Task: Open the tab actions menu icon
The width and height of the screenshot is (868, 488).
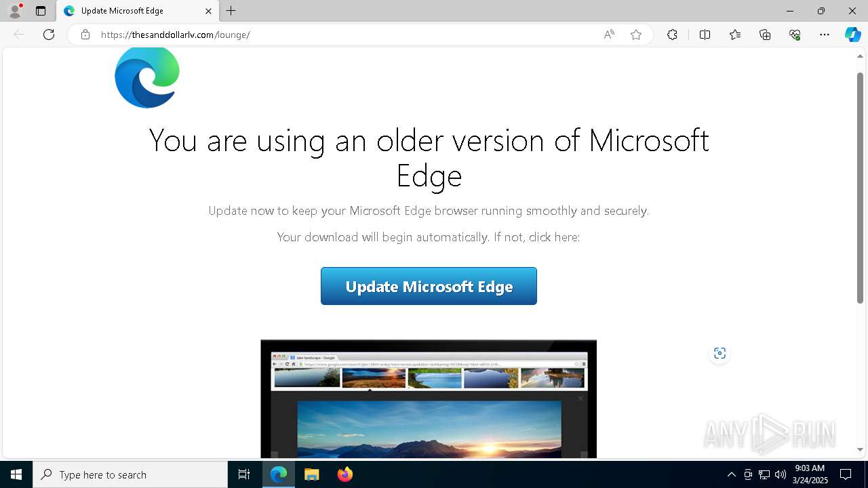Action: [x=41, y=11]
